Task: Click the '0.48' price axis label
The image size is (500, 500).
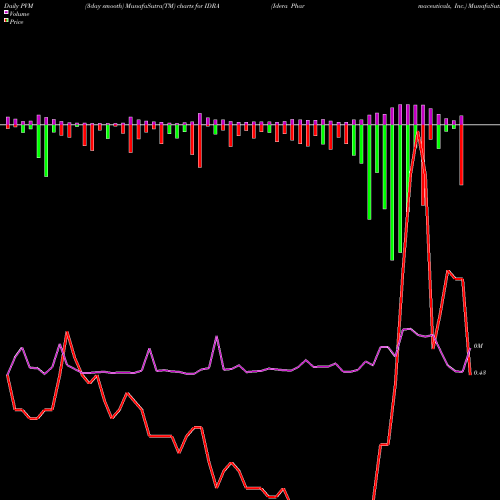Action: (x=480, y=373)
